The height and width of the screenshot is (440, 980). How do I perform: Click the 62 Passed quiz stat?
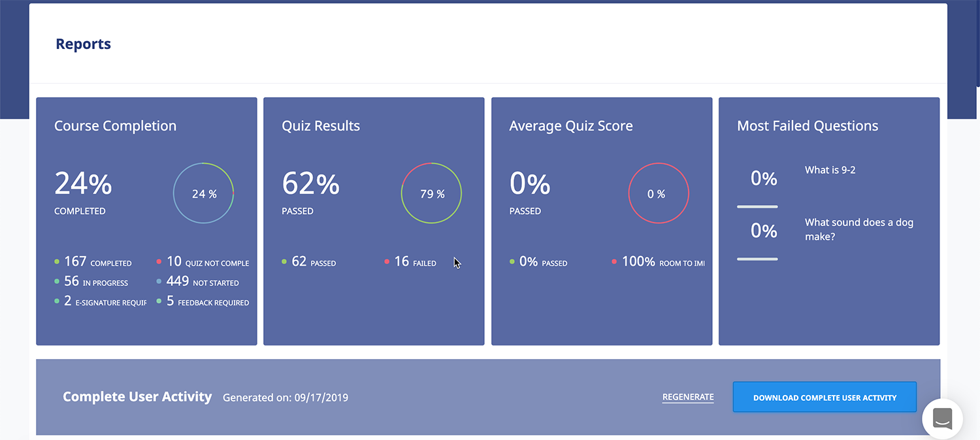click(x=313, y=262)
